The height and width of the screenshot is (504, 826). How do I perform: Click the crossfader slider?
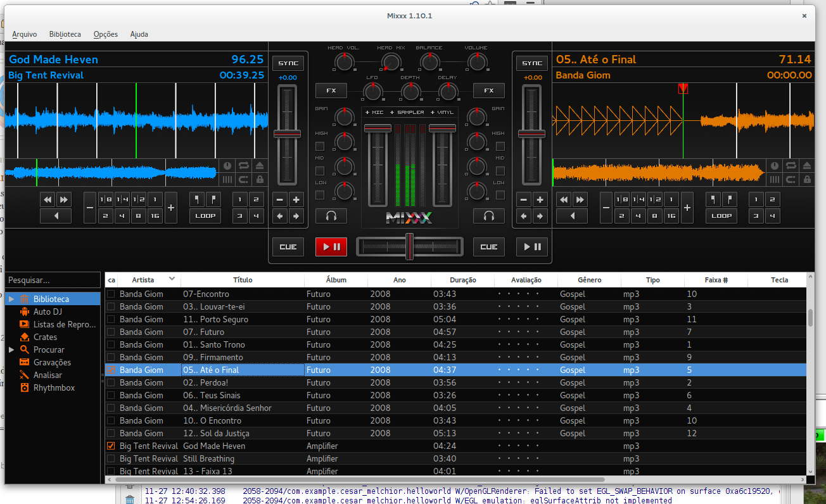tap(410, 246)
